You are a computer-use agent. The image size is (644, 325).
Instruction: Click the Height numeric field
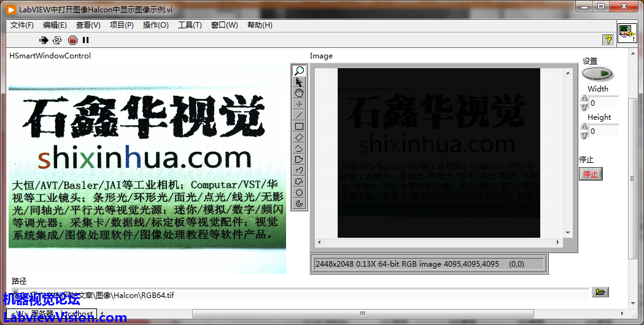click(x=603, y=131)
